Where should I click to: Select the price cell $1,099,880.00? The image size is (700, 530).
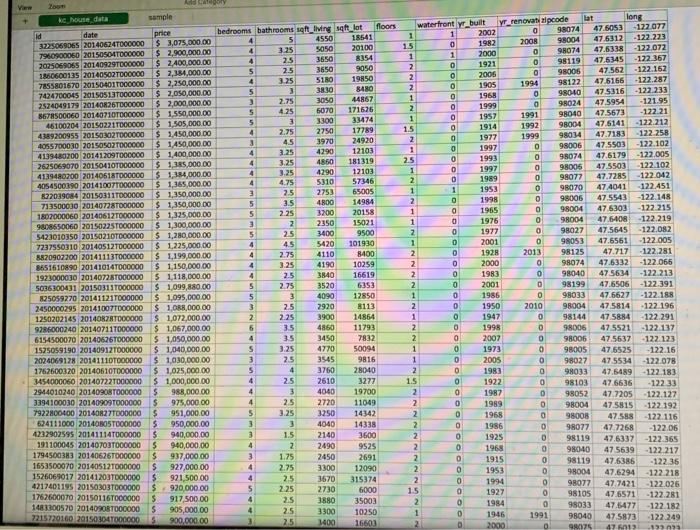point(183,287)
